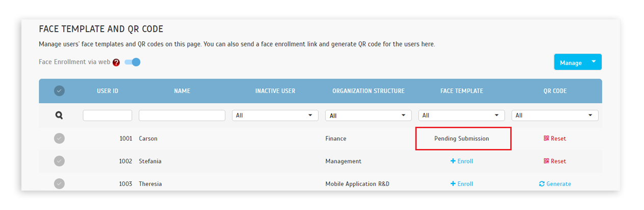
Task: Click the User ID filter input field
Action: point(108,115)
